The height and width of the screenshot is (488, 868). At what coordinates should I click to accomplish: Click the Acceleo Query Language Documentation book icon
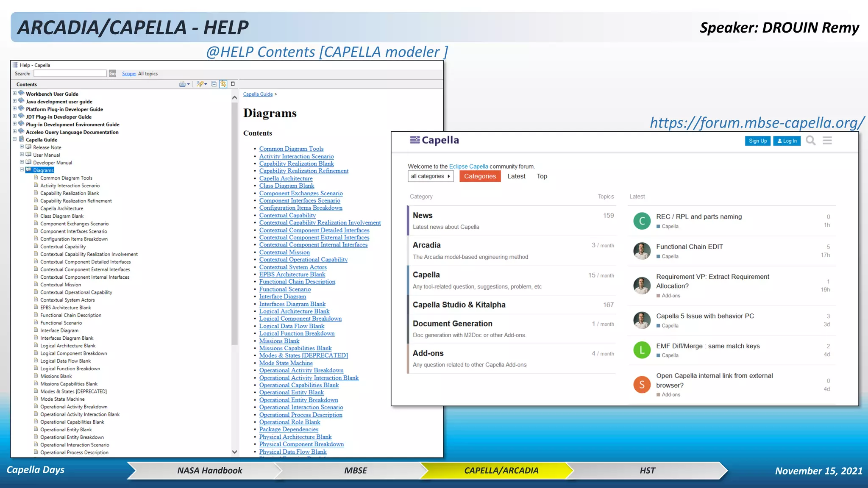tap(21, 131)
